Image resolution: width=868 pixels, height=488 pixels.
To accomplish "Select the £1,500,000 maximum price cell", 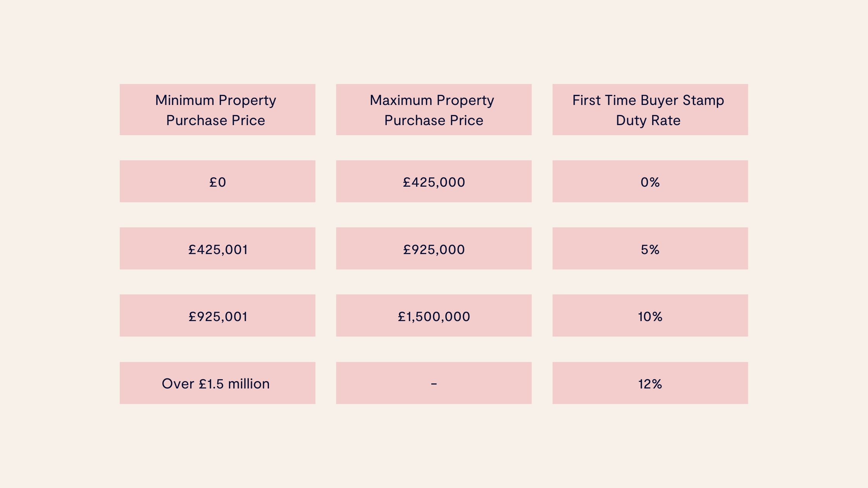I will click(434, 316).
